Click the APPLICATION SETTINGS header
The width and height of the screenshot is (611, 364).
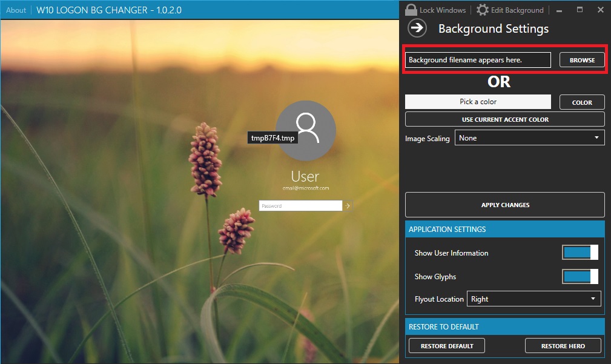coord(505,229)
